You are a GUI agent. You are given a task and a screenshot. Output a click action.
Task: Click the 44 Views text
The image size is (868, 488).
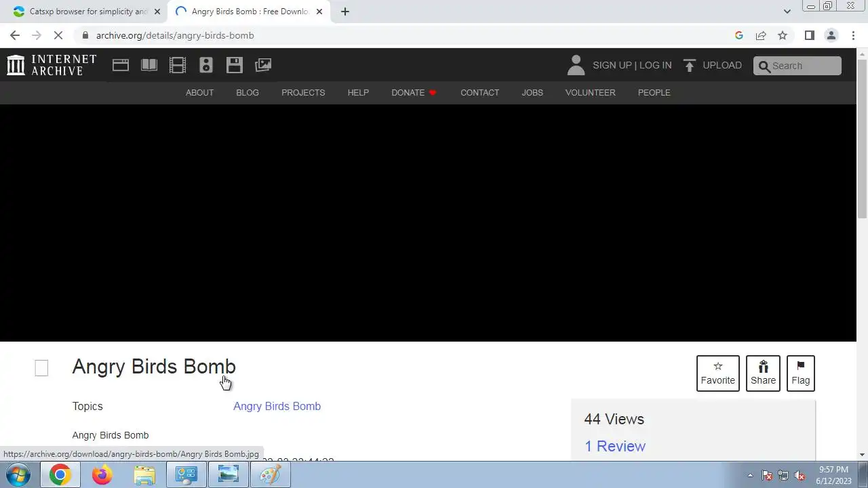(614, 419)
